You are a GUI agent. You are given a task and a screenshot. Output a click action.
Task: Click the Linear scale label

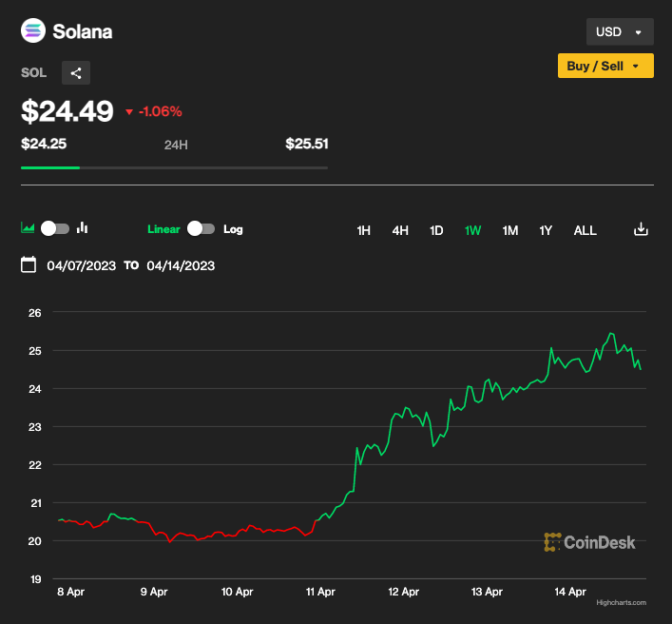pyautogui.click(x=163, y=229)
